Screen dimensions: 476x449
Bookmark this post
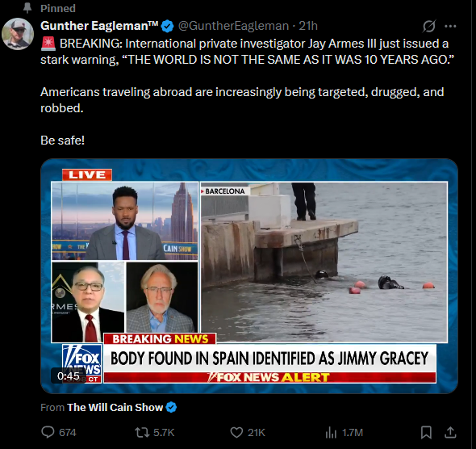426,432
